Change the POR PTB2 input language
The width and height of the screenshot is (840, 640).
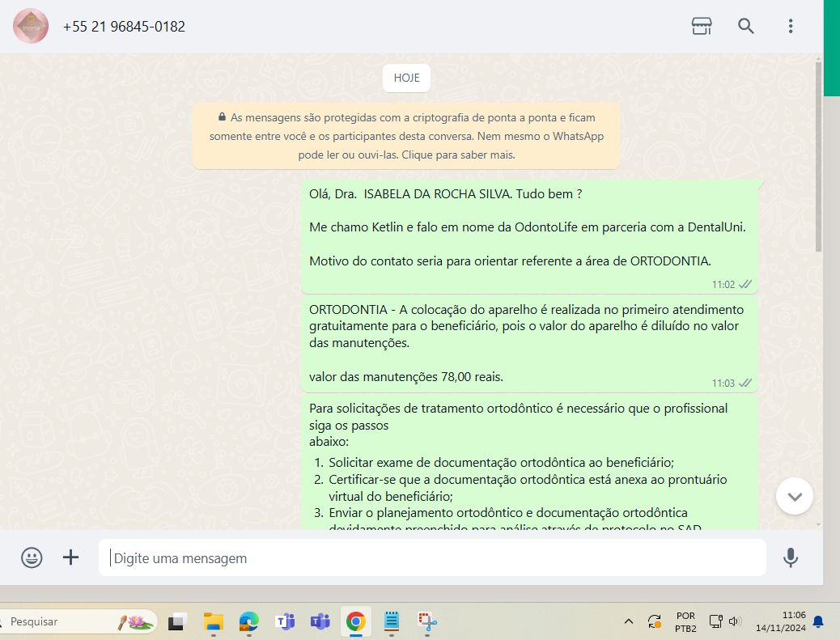click(x=685, y=621)
